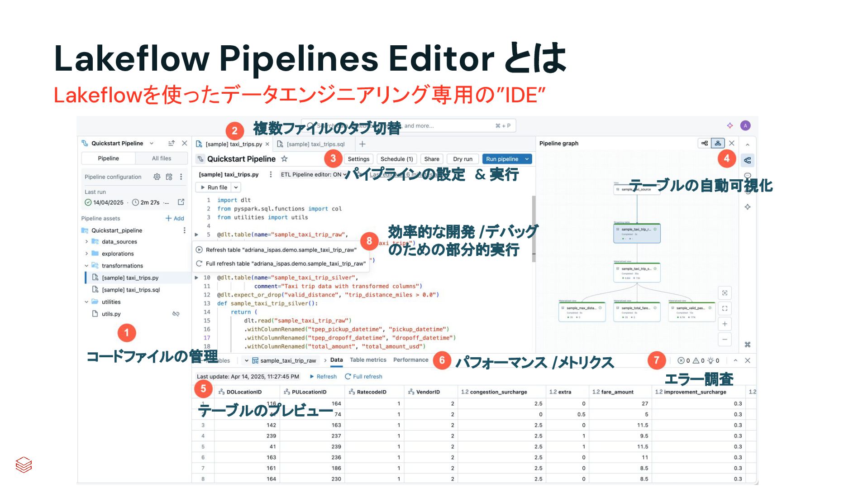This screenshot has height=489, width=868.
Task: Zoom out the pipeline graph
Action: click(x=725, y=339)
